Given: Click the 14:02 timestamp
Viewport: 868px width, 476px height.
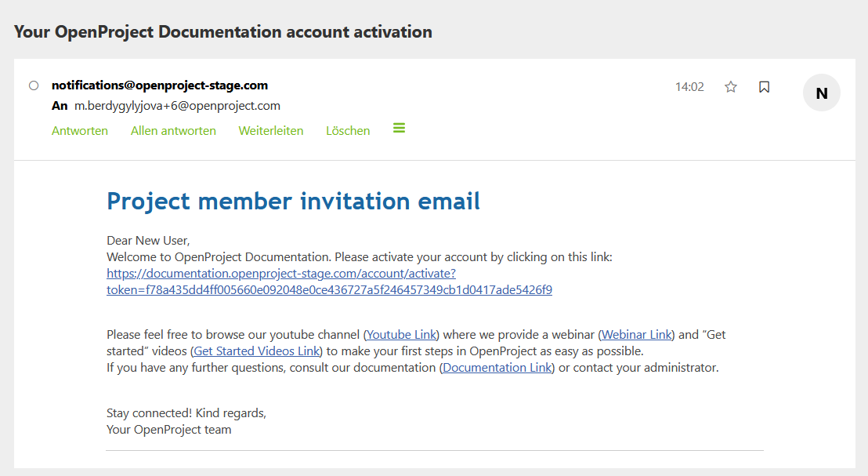Looking at the screenshot, I should click(x=689, y=87).
